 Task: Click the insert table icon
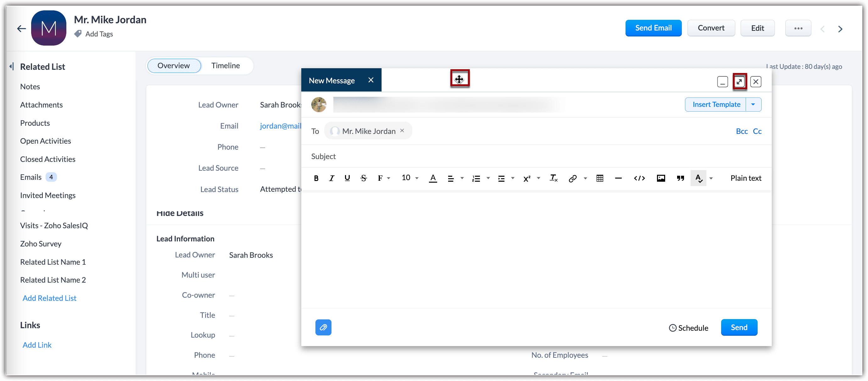coord(599,178)
